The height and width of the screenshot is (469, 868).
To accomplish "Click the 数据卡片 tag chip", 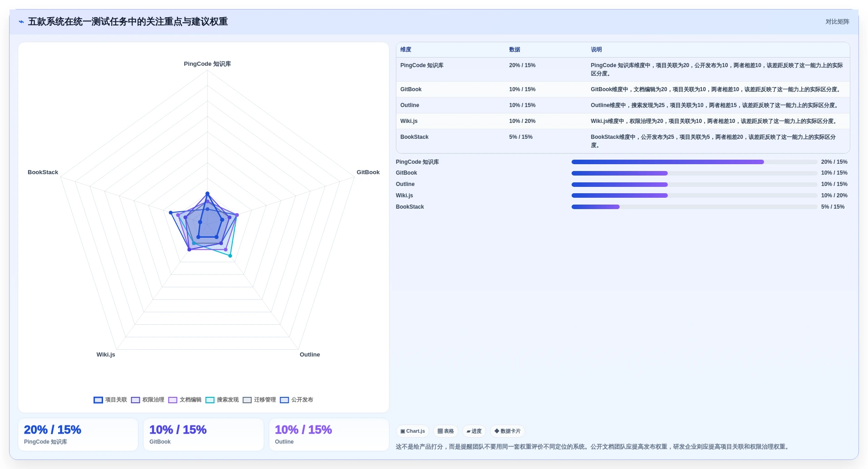I will 508,431.
